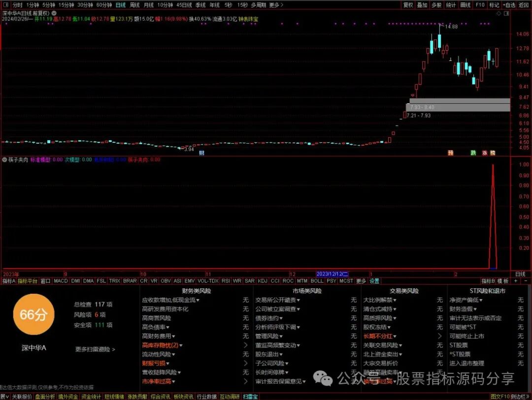Image resolution: width=532 pixels, height=400 pixels.
Task: Select the 60分钟 period tab
Action: pyautogui.click(x=104, y=5)
